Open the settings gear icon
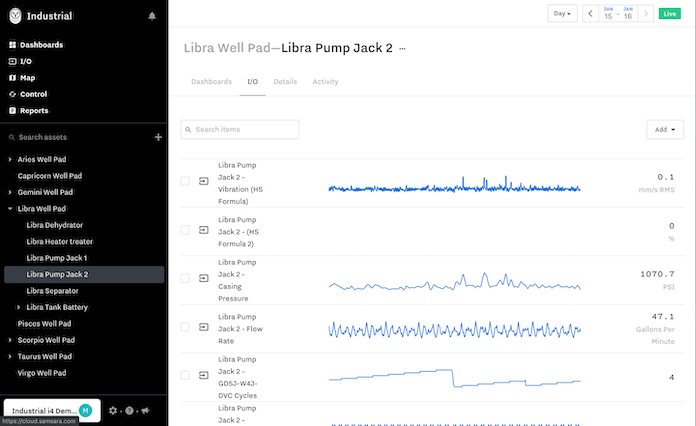696x426 pixels. point(113,410)
